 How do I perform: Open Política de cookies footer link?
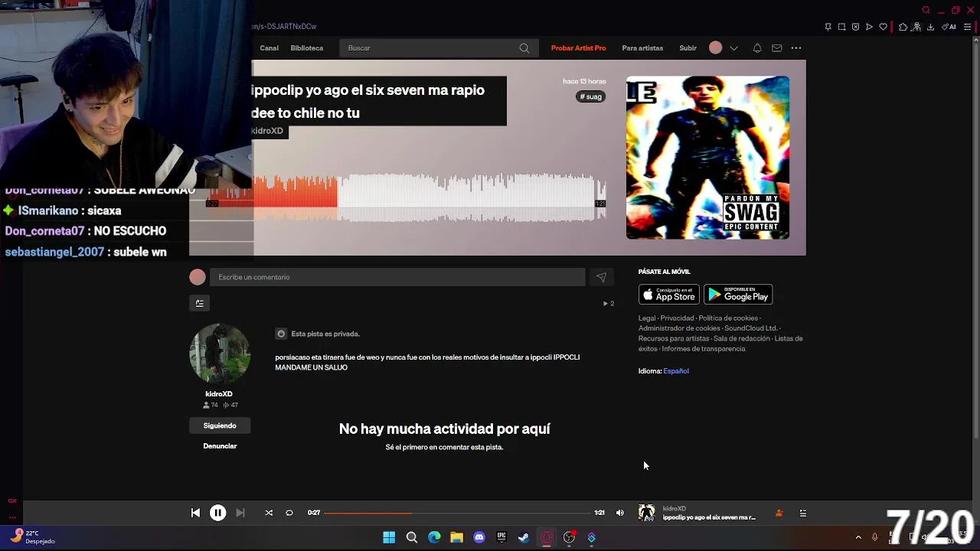coord(728,318)
